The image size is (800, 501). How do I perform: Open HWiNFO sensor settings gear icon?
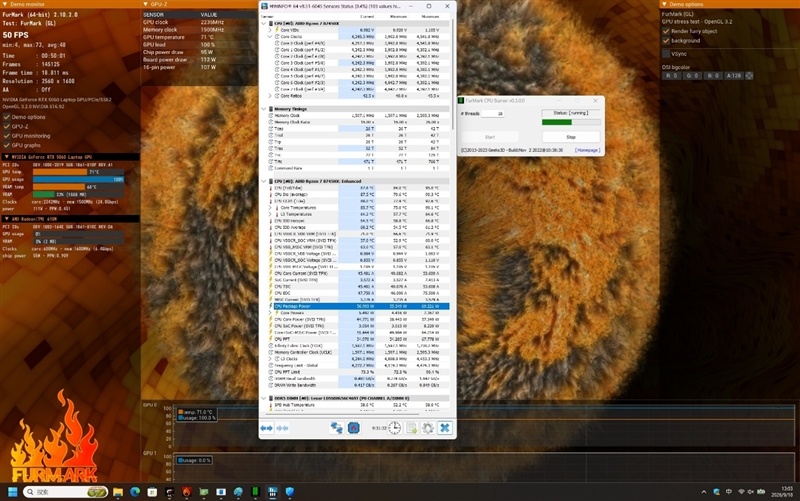tap(428, 428)
